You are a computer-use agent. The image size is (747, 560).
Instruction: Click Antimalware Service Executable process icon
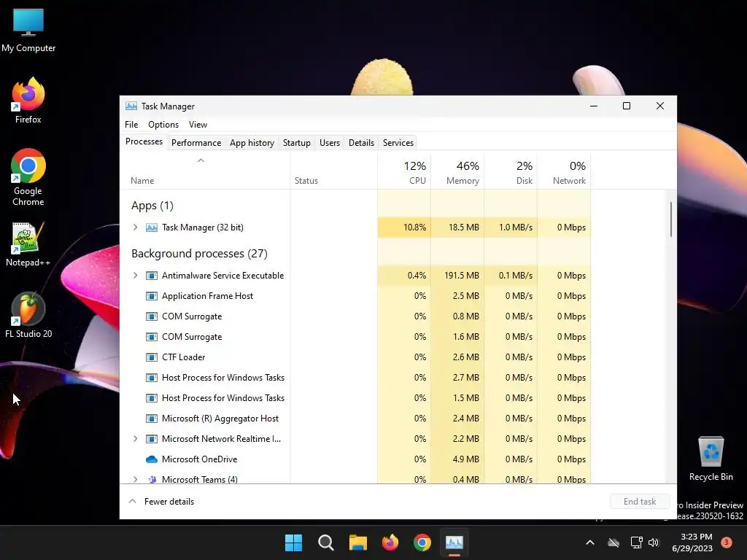(x=152, y=276)
